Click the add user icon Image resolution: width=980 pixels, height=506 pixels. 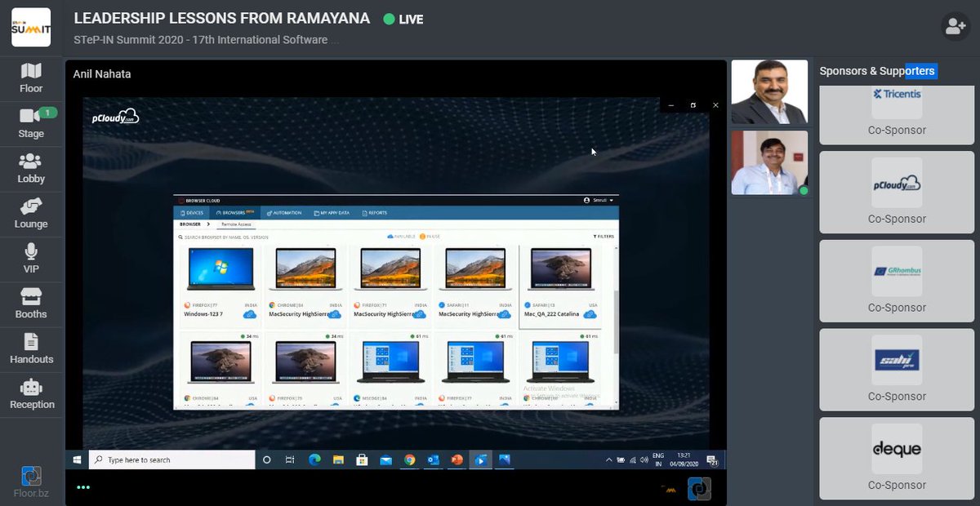955,26
